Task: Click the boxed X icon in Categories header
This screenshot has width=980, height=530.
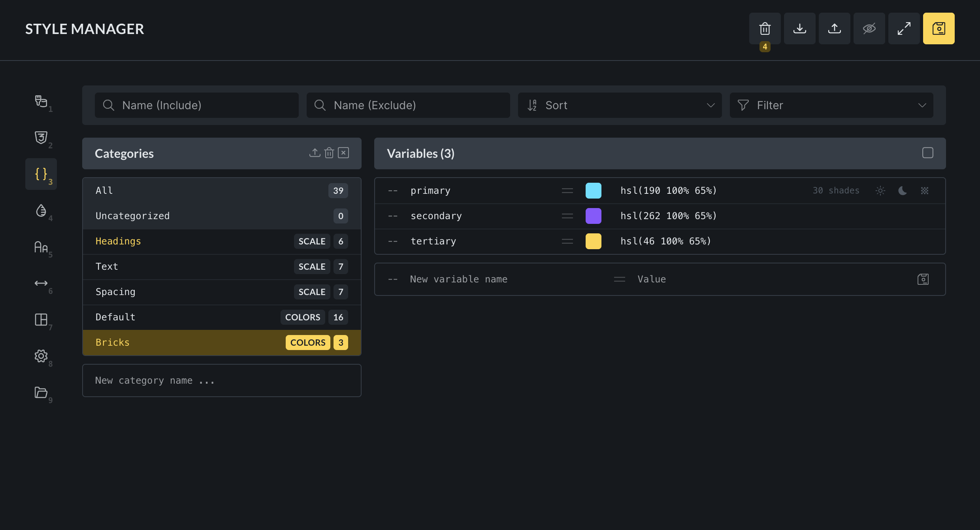Action: coord(343,153)
